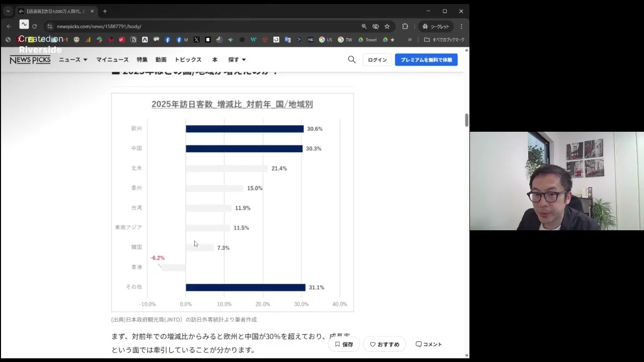Click the scrollbar down arrow

[x=466, y=355]
